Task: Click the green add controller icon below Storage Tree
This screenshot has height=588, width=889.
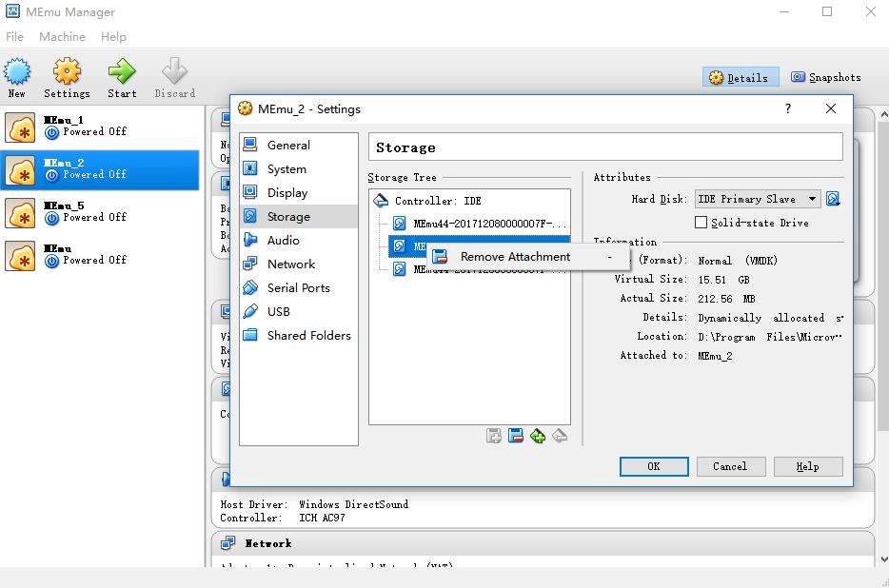Action: coord(538,436)
